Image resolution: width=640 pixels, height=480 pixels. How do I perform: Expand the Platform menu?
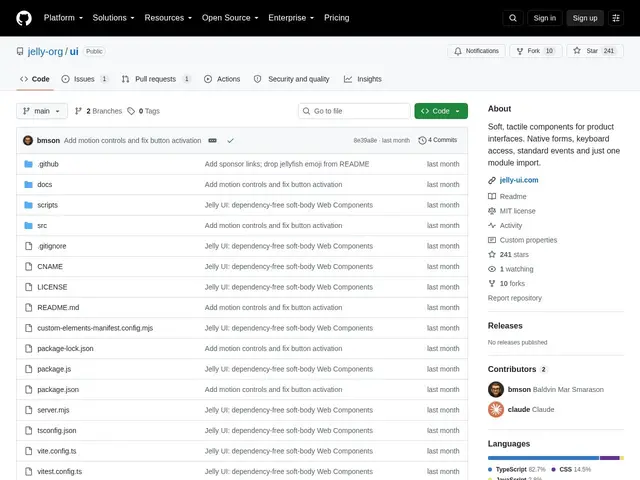tap(63, 18)
